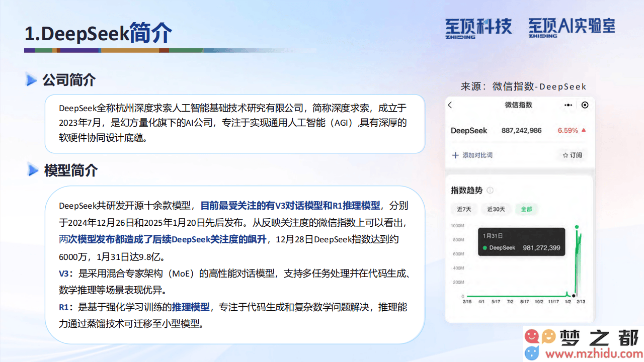Subscribe using the 订阅 star button
This screenshot has width=644, height=362.
point(572,155)
